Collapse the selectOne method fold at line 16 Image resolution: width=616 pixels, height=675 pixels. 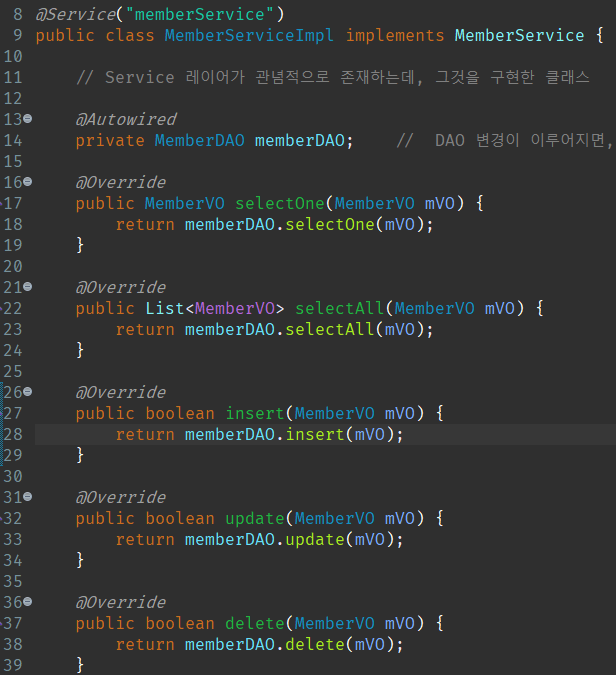coord(28,182)
